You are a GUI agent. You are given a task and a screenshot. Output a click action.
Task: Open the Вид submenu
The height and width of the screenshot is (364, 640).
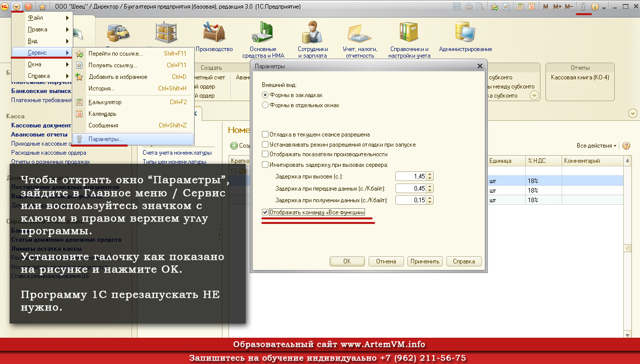(42, 41)
